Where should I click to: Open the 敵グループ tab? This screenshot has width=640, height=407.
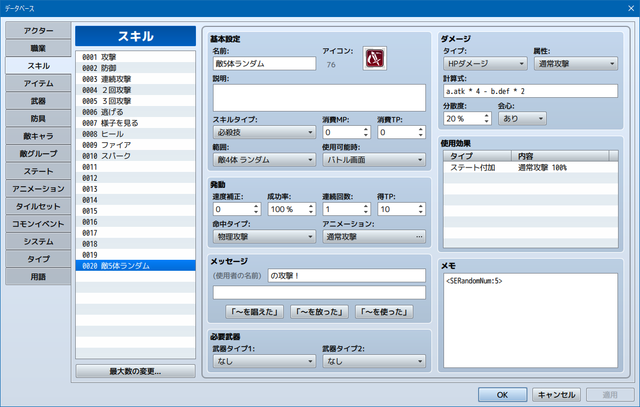[38, 154]
